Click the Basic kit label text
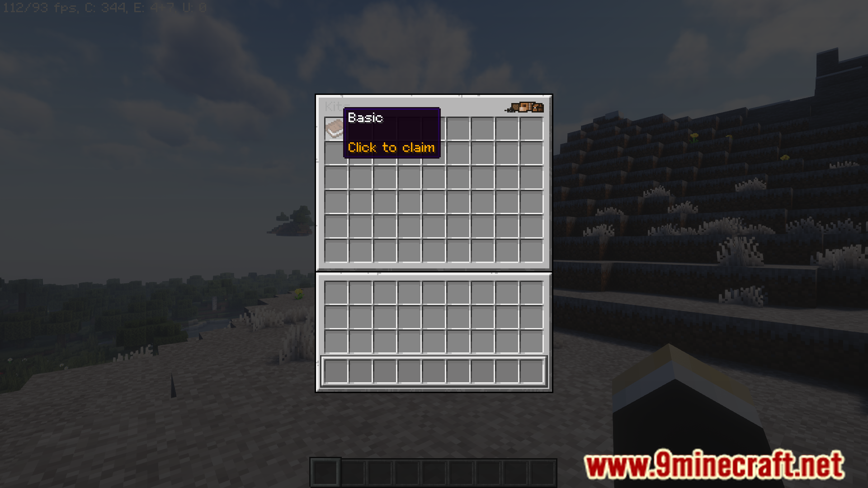The height and width of the screenshot is (488, 868). pos(365,117)
